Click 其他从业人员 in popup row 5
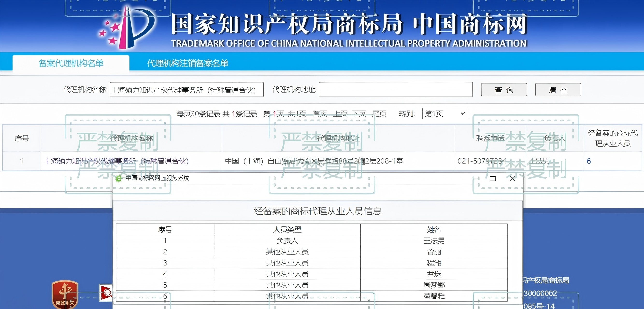 coord(287,285)
